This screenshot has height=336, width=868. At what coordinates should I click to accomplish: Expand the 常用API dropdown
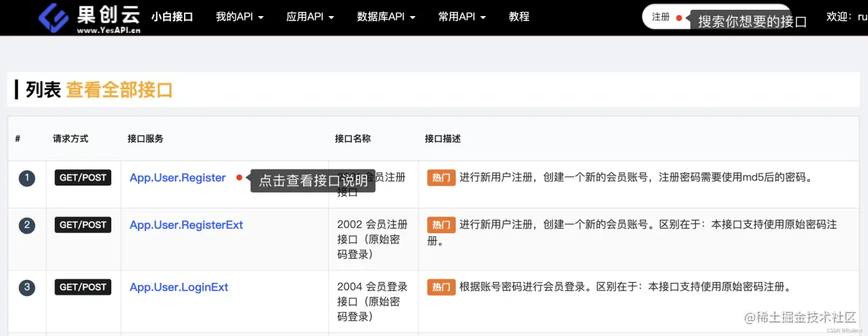click(x=462, y=17)
